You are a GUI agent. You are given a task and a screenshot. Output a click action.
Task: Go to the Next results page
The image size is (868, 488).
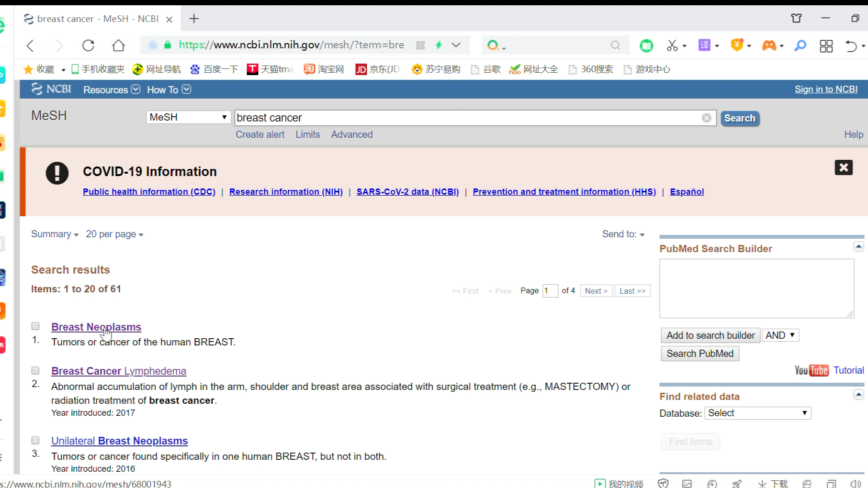(x=596, y=291)
